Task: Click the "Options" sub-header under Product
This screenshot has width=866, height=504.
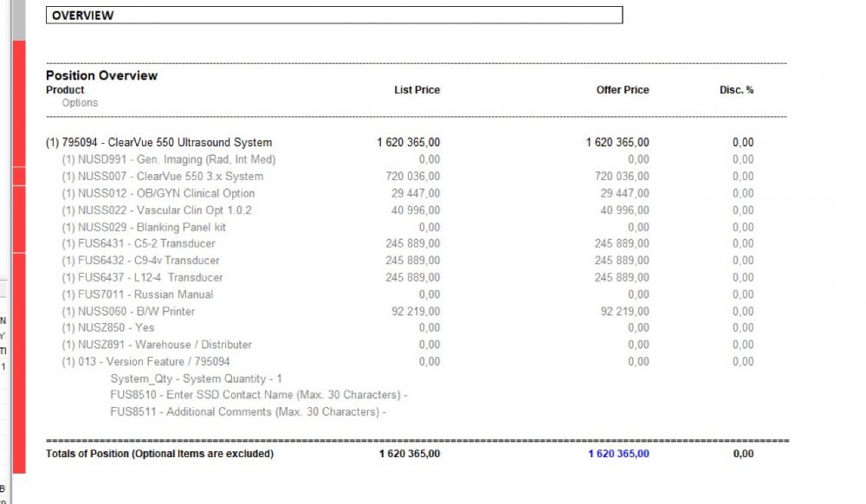Action: (80, 103)
